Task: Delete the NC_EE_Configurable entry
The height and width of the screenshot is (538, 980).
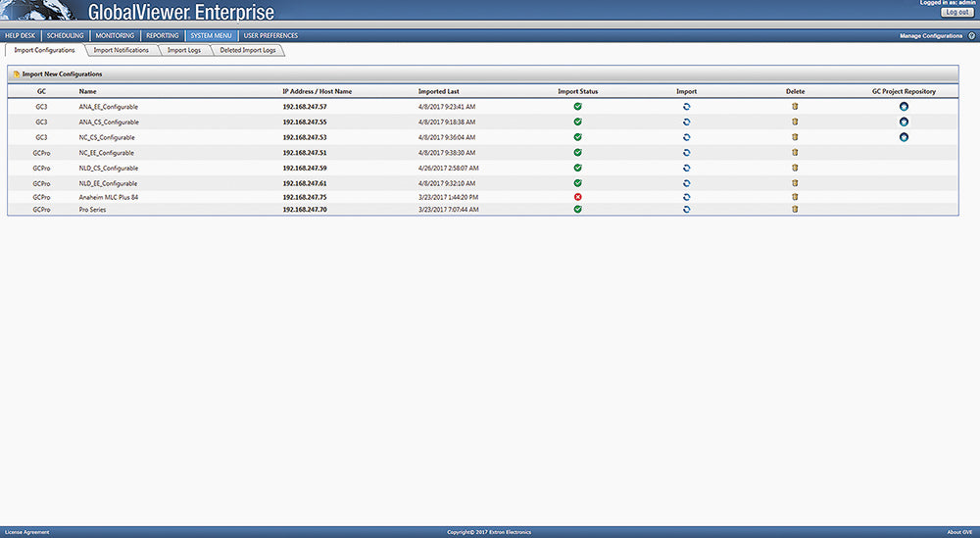Action: click(795, 152)
